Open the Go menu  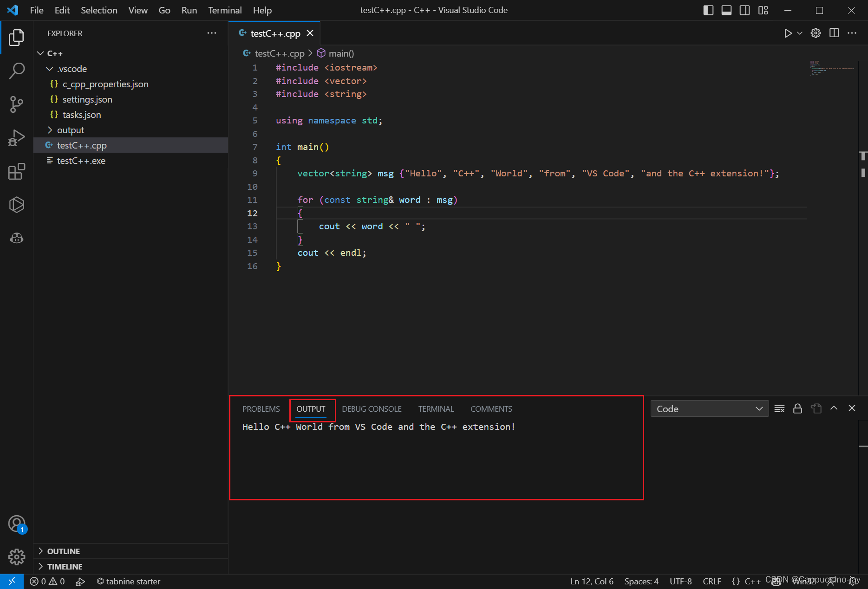click(x=164, y=10)
